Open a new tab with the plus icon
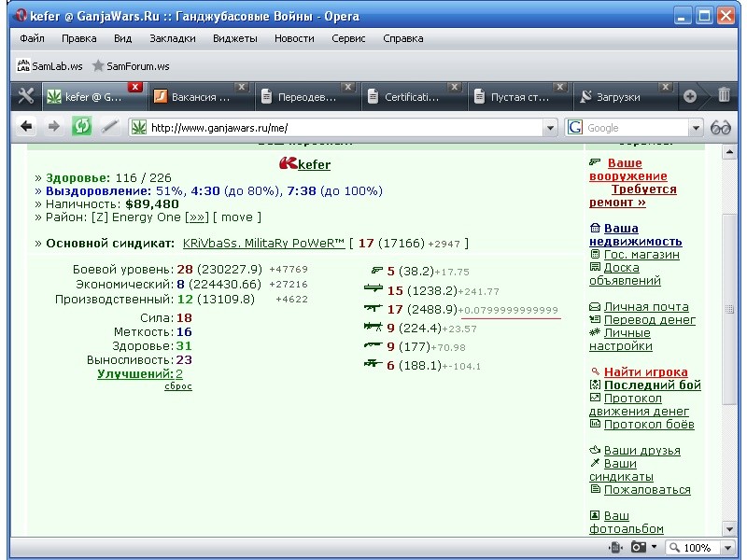The image size is (747, 560). click(x=689, y=97)
